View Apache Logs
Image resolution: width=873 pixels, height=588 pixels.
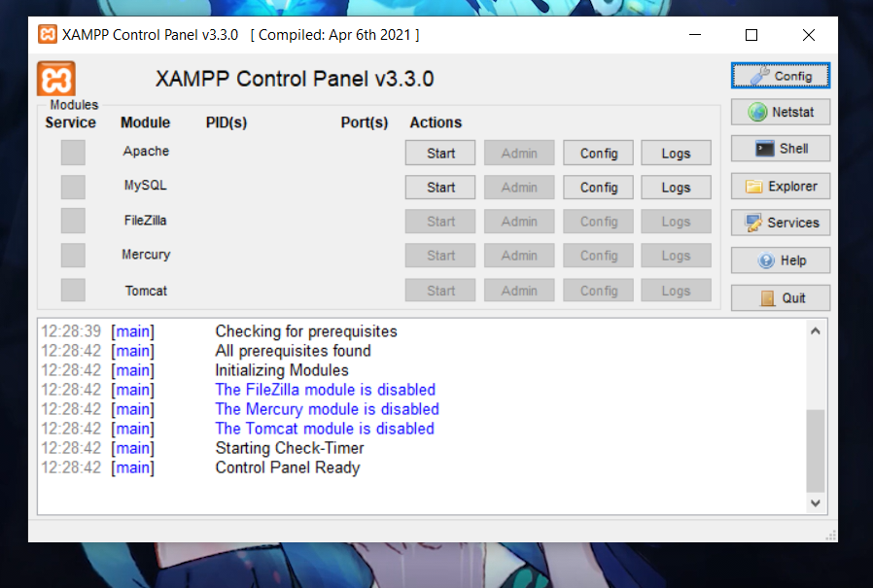pyautogui.click(x=676, y=154)
